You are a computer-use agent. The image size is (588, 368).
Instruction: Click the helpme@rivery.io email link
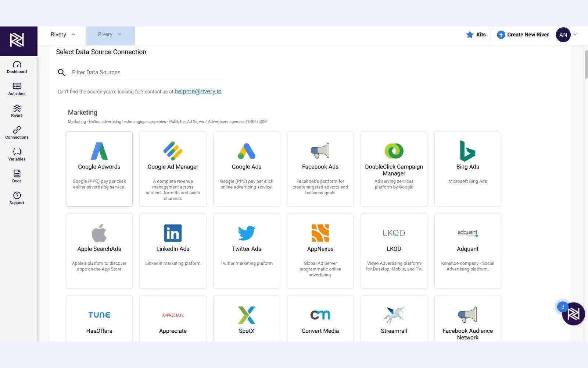[198, 91]
